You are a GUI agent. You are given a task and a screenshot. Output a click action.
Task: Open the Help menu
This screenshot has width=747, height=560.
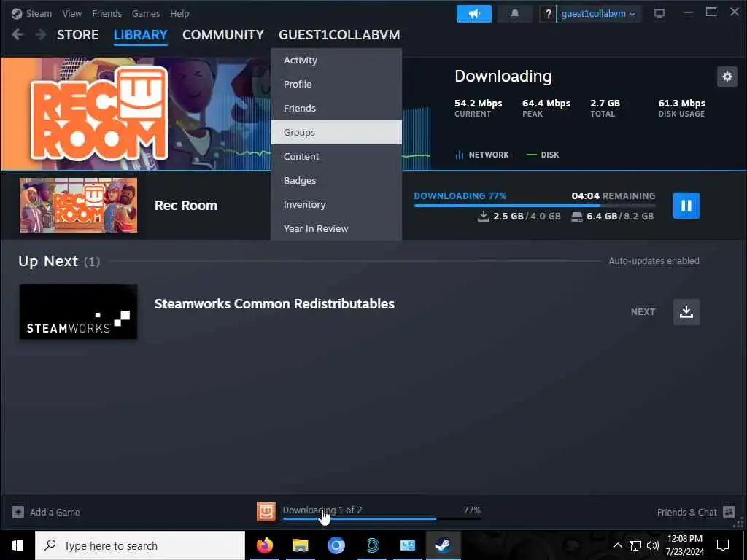click(179, 13)
